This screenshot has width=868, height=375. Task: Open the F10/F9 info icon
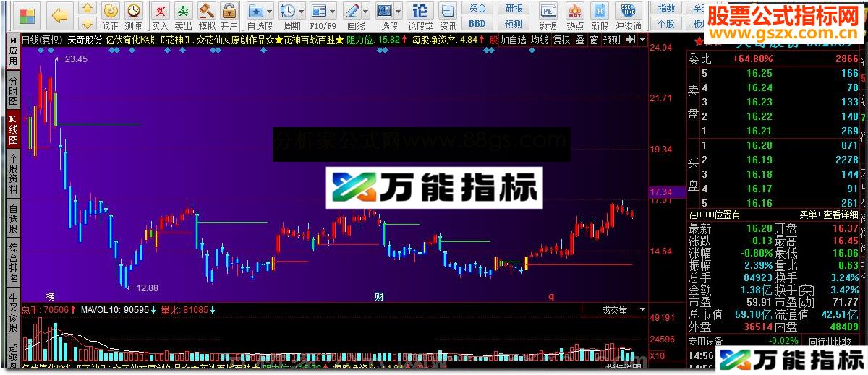[318, 11]
